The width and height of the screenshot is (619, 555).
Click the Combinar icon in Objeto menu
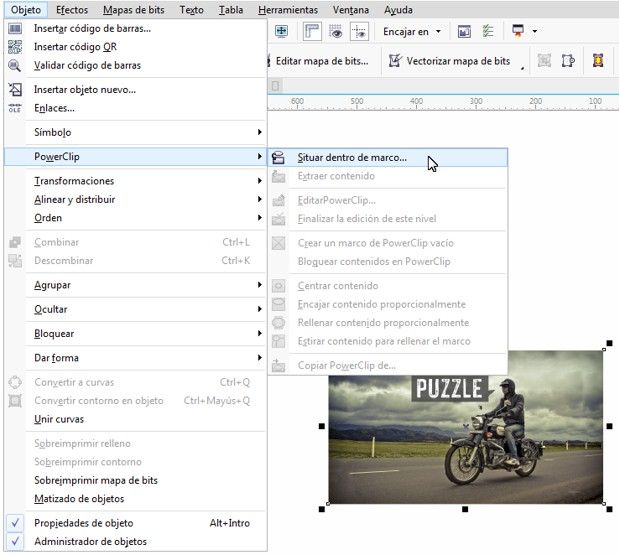click(15, 242)
